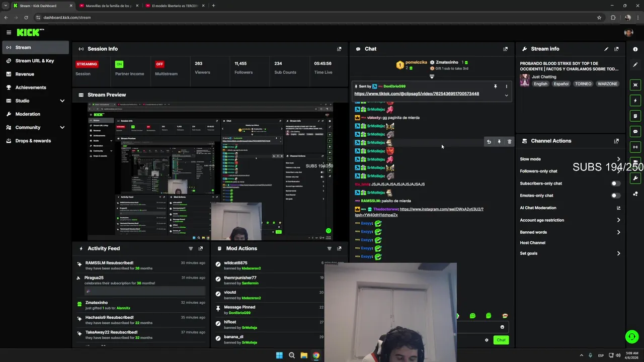The image size is (644, 362).
Task: Pop out the Mod Actions panel
Action: tap(339, 248)
